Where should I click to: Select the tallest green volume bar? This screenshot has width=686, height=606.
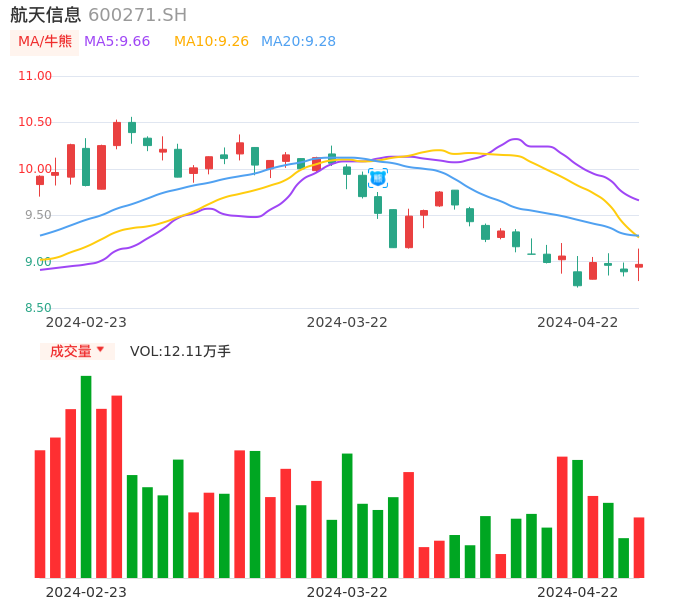tap(86, 476)
